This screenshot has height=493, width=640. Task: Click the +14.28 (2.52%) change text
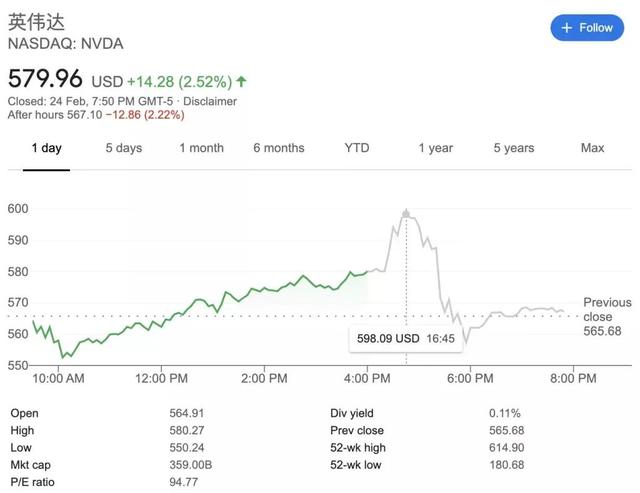[x=180, y=82]
